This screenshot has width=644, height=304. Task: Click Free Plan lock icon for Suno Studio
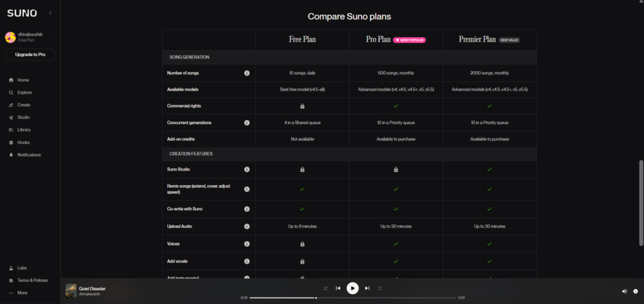pos(303,169)
